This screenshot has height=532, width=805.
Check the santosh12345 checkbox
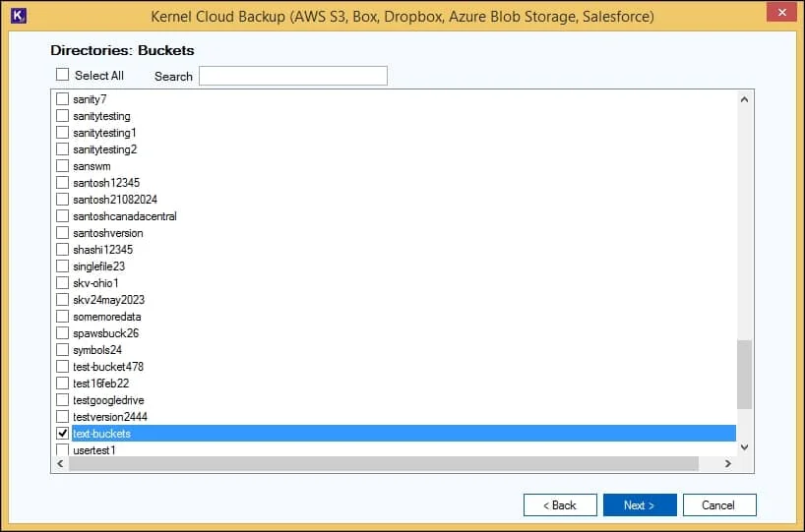63,182
